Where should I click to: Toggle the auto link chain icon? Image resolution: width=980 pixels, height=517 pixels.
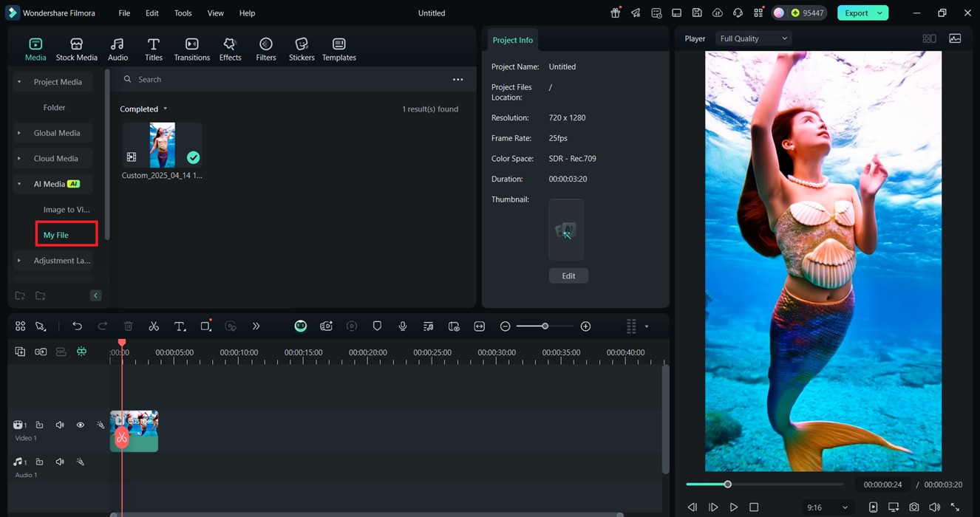pos(41,352)
